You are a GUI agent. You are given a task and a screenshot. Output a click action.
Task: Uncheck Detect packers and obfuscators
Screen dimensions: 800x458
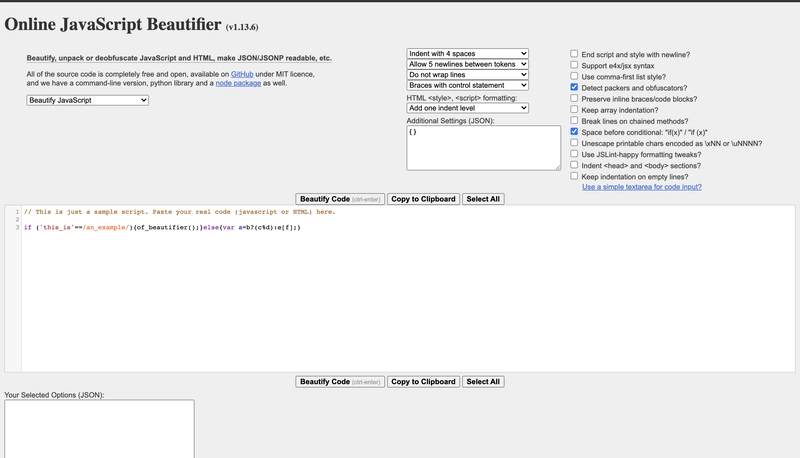[574, 87]
